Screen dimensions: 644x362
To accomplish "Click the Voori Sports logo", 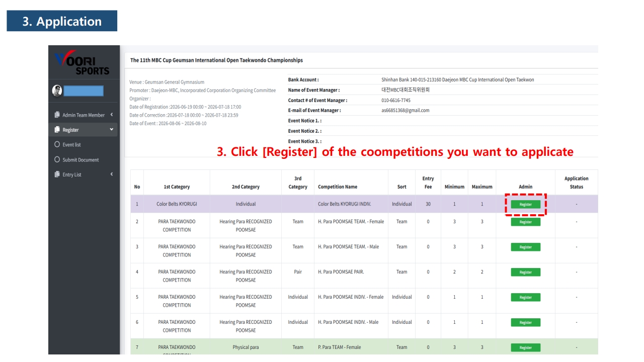I will coord(83,63).
